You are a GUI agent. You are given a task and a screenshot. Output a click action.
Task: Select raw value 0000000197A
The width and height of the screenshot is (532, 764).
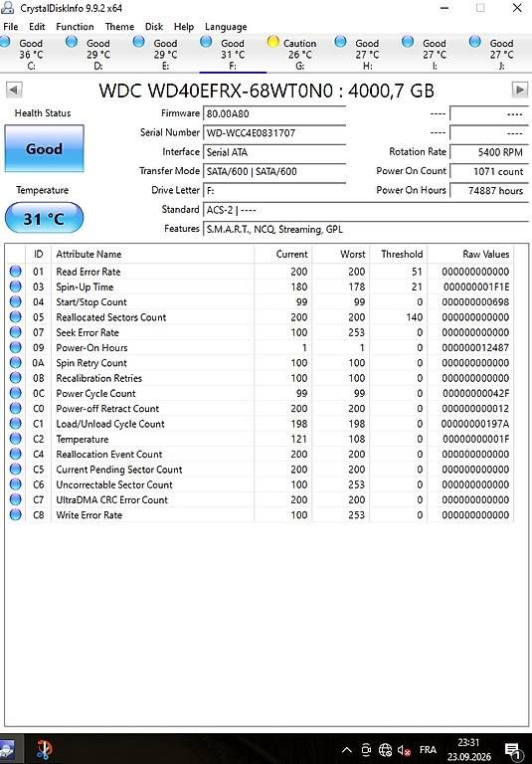pyautogui.click(x=475, y=424)
